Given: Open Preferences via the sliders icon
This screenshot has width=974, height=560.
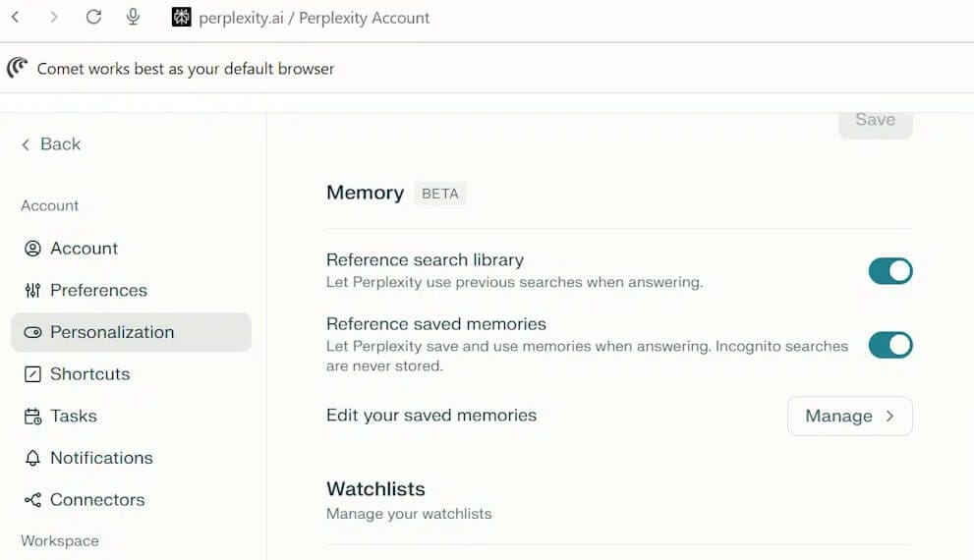Looking at the screenshot, I should click(x=32, y=290).
